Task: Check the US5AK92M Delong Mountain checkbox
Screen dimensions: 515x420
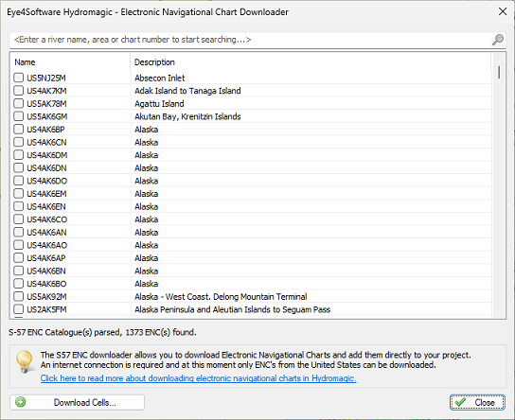Action: click(18, 297)
